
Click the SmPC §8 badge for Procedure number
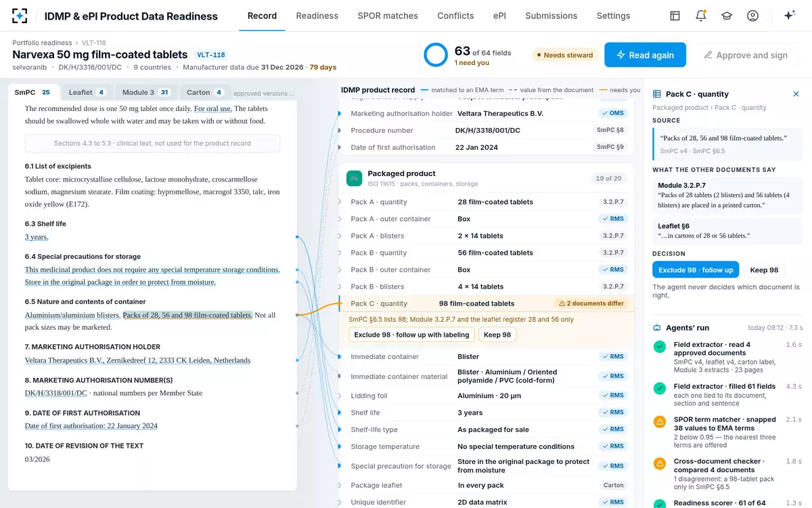pos(610,130)
